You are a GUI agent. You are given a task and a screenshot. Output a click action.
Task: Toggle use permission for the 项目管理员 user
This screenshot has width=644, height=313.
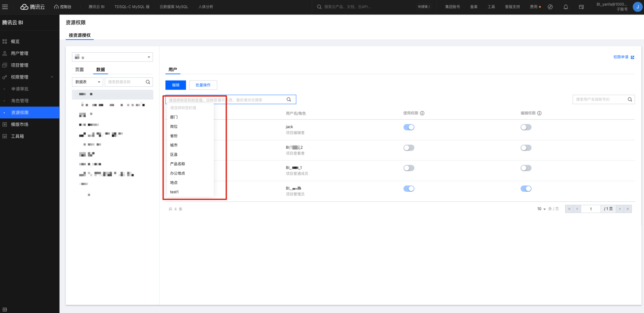pyautogui.click(x=409, y=189)
